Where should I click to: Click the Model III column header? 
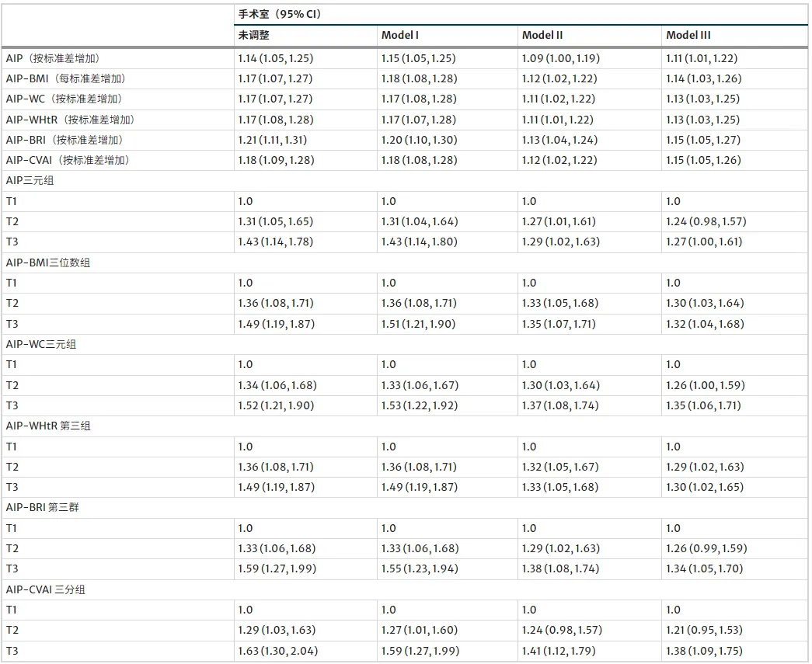688,35
